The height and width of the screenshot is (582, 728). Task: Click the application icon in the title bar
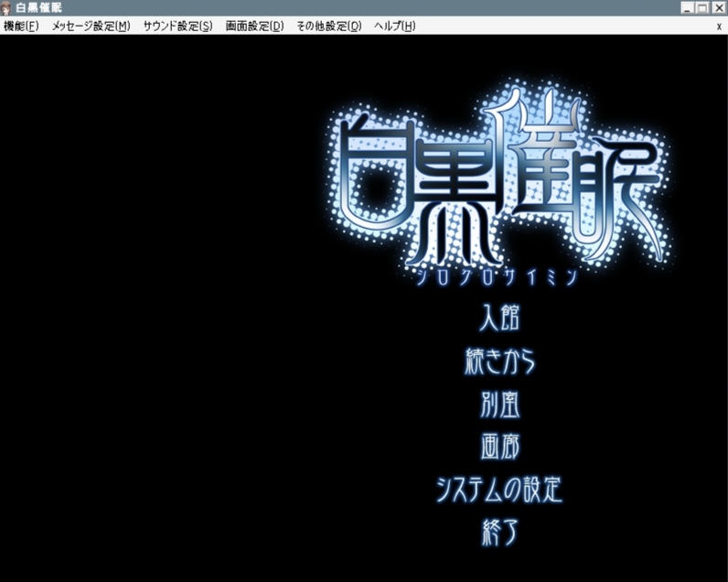coord(7,7)
